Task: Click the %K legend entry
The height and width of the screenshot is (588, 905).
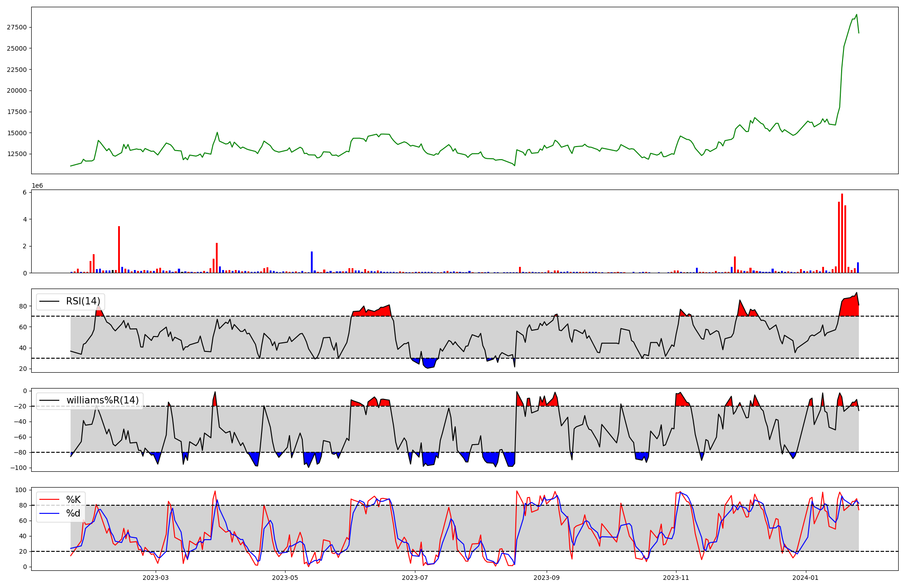Action: tap(73, 500)
